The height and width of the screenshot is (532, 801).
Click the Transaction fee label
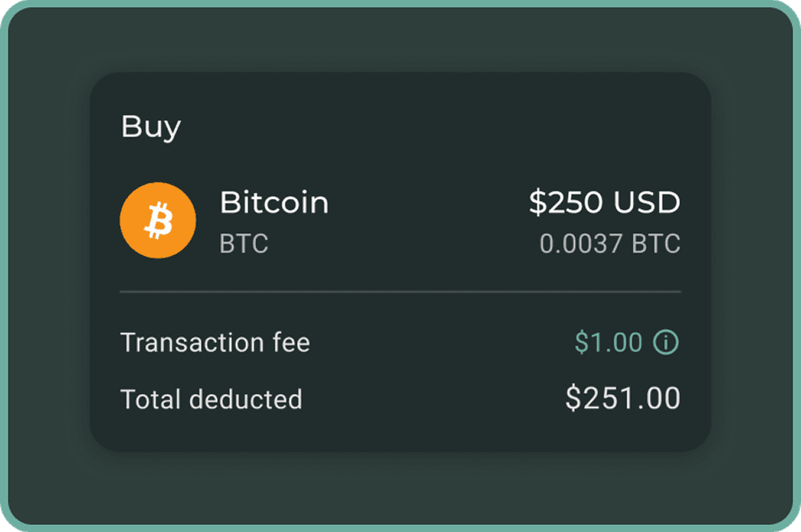215,342
